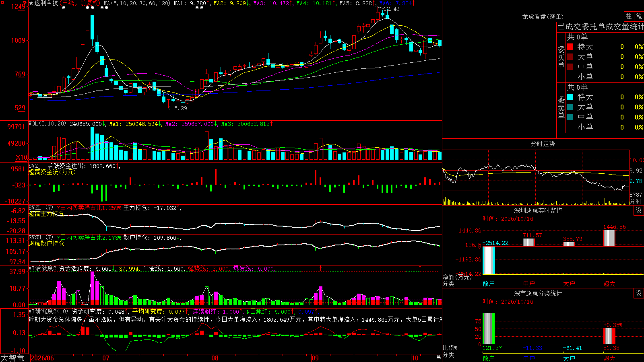Click the SVZJ indicator name

tap(35, 166)
